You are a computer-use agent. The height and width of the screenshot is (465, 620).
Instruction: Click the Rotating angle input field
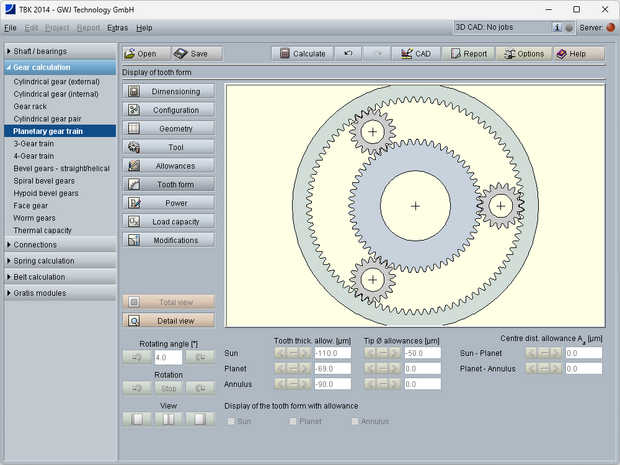point(168,357)
